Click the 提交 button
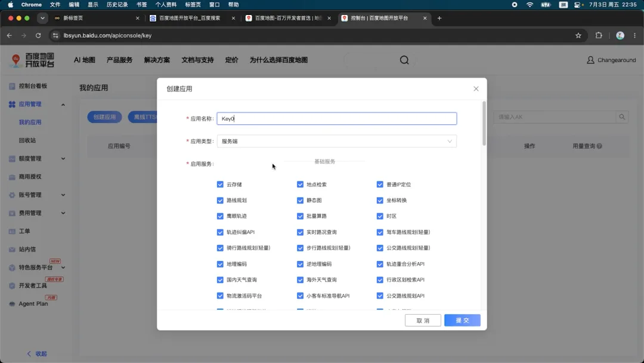The width and height of the screenshot is (644, 363). coord(462,320)
